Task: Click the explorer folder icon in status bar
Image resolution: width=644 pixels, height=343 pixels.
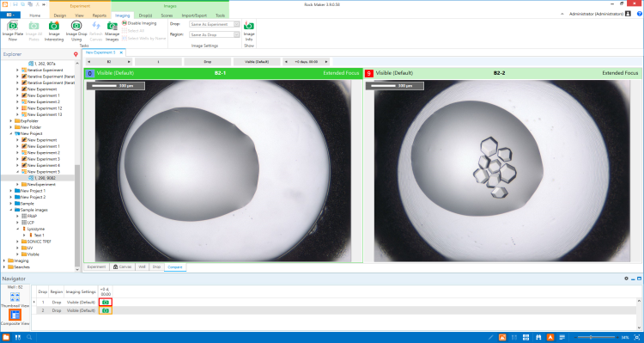Action: click(6, 337)
